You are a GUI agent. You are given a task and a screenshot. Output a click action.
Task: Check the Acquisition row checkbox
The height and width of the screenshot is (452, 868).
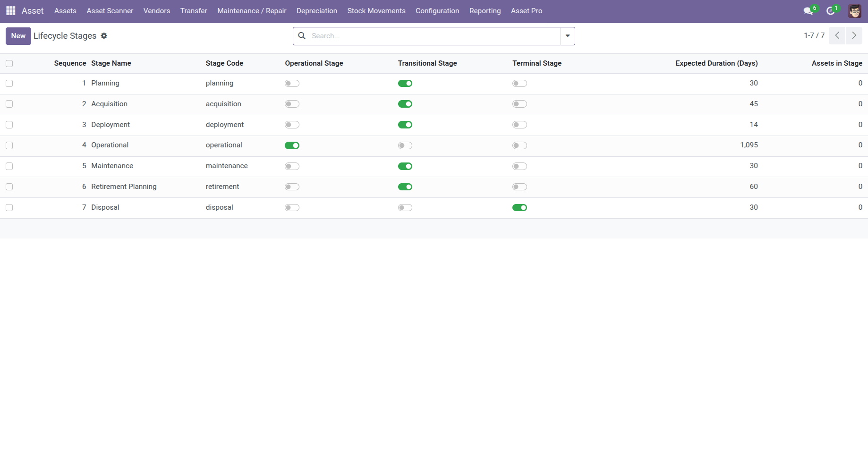(x=9, y=104)
